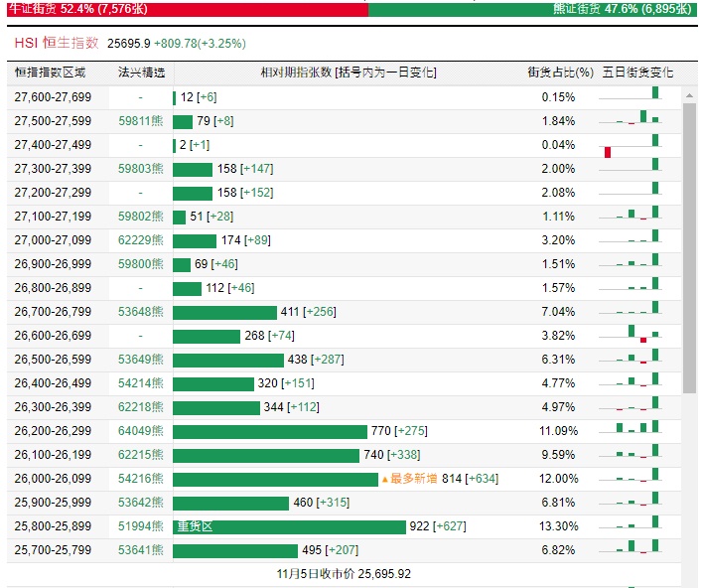Image resolution: width=702 pixels, height=588 pixels.
Task: Click the 11.09% share cell
Action: (559, 431)
